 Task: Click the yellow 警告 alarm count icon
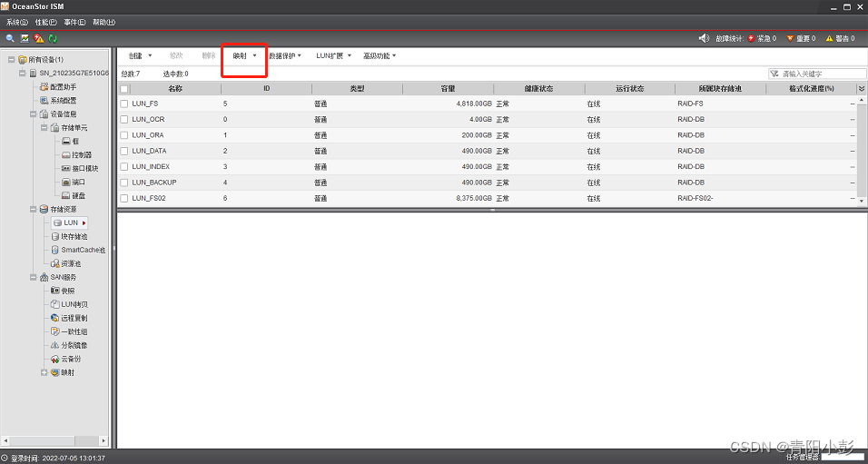829,38
